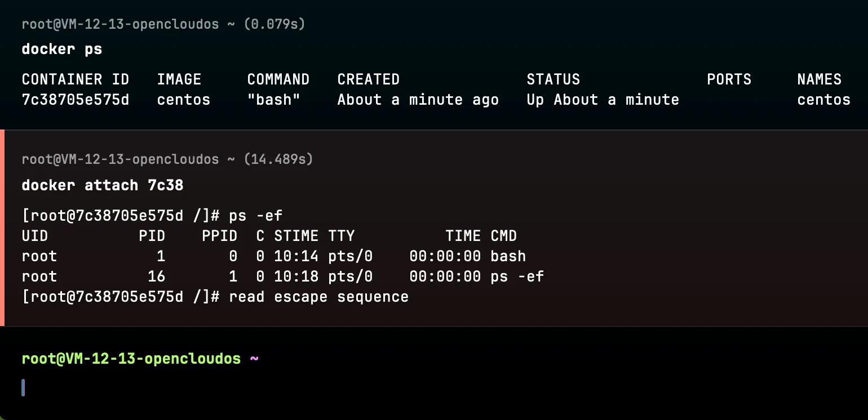The image size is (868, 420).
Task: Click the (14.489s) duration in block header
Action: click(278, 159)
